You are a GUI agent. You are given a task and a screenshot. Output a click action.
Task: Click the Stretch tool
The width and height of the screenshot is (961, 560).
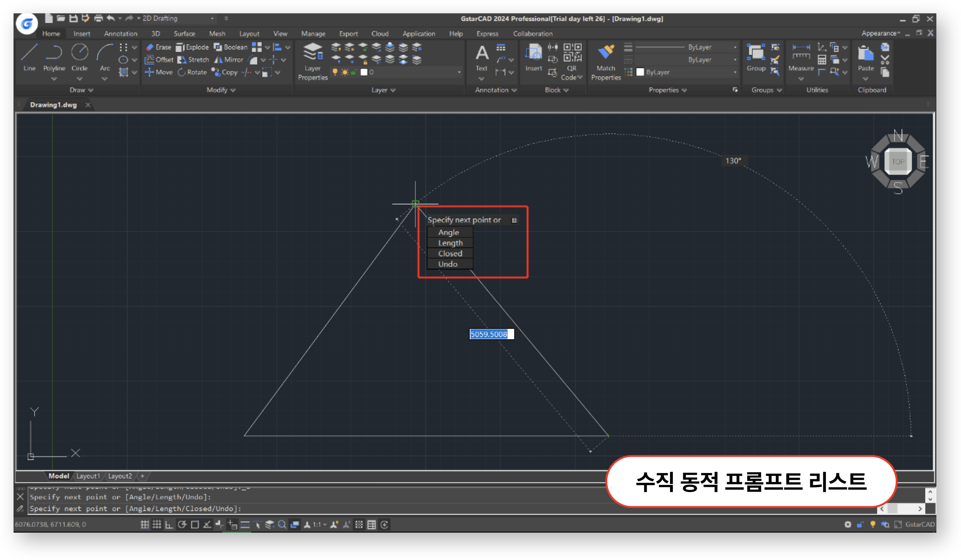pyautogui.click(x=193, y=60)
